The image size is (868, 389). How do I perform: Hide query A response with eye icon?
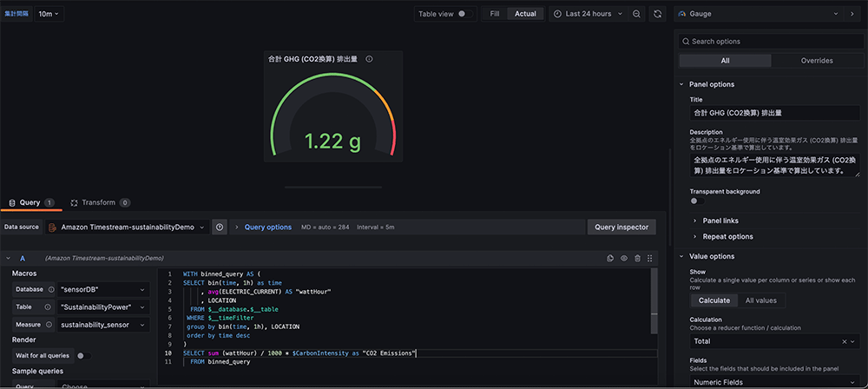624,258
